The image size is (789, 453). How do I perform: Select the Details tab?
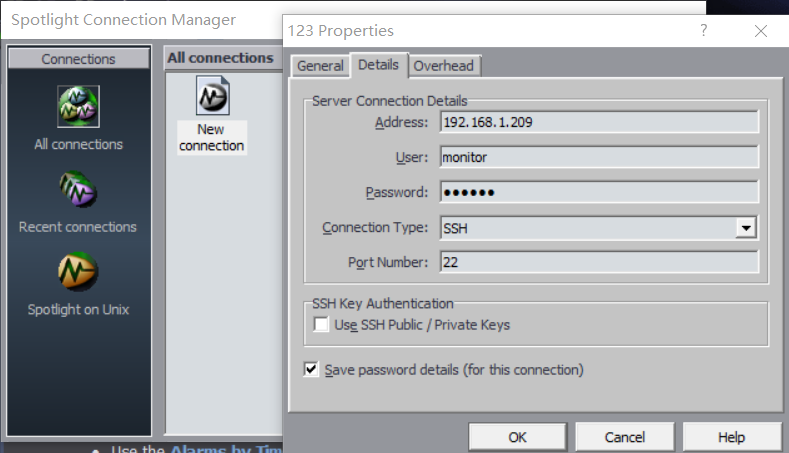[x=378, y=65]
